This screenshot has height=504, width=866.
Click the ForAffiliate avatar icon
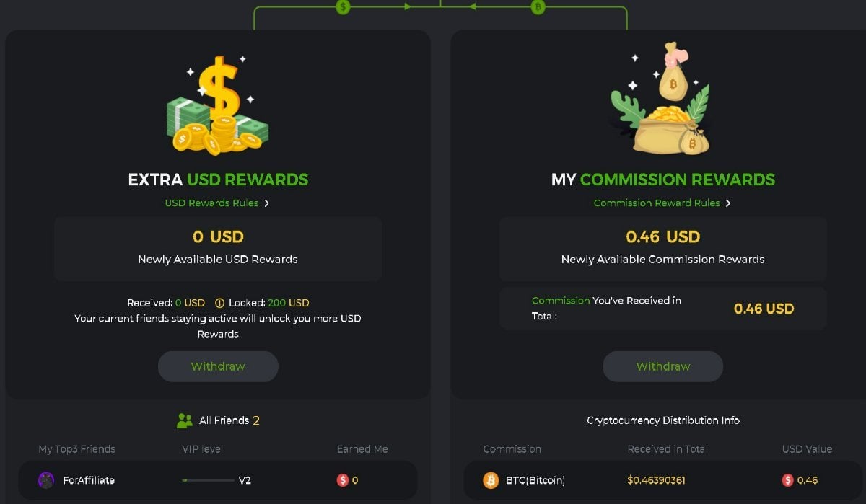(x=46, y=480)
